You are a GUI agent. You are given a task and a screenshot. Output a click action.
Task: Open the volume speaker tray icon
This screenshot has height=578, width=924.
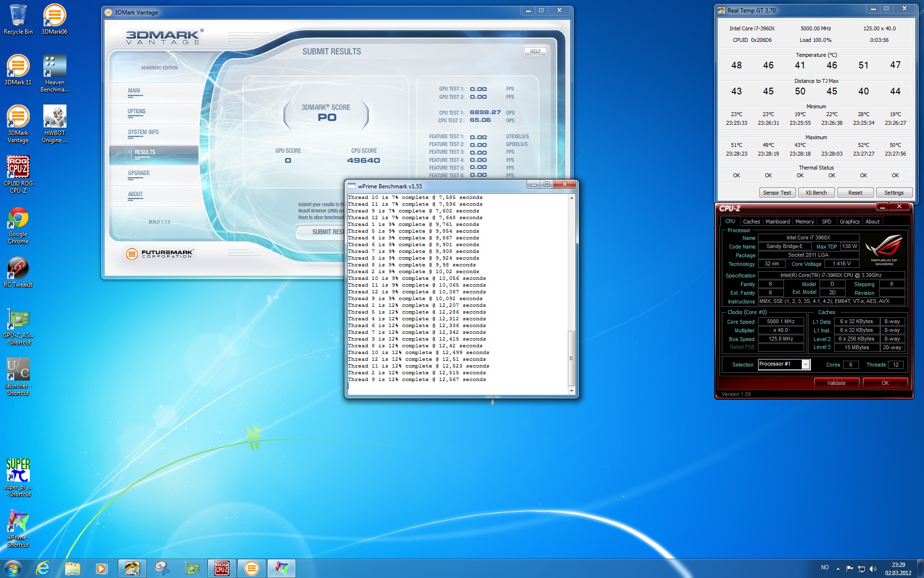click(873, 569)
